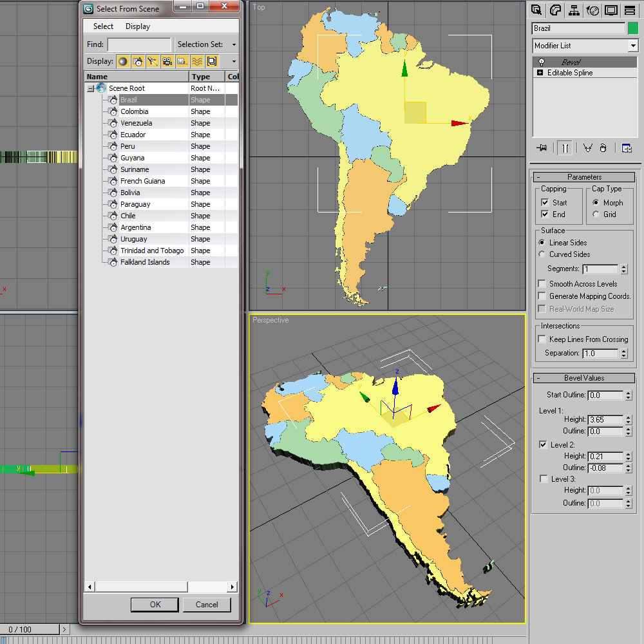Open the Display menu in the dialog
The image size is (644, 644).
pyautogui.click(x=137, y=26)
